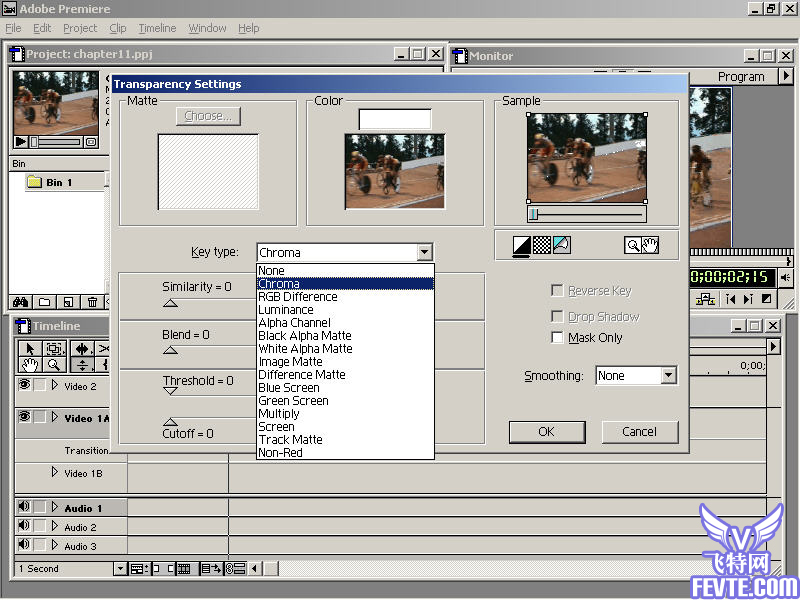Click the Create Item icon in Project window

68,302
